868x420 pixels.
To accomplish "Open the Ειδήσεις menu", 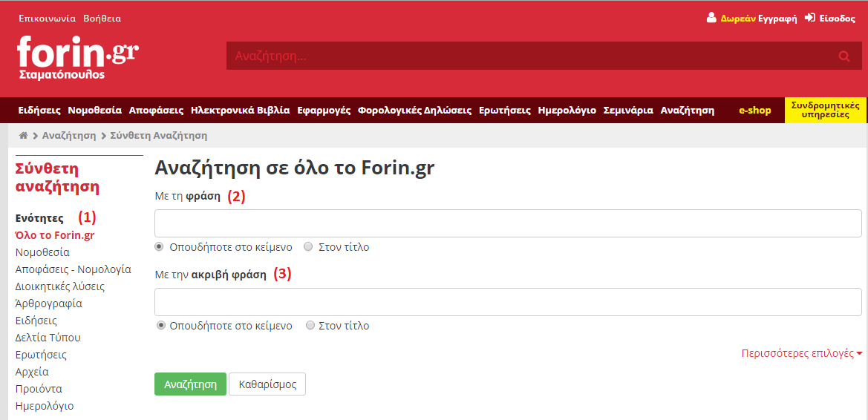I will pos(39,110).
